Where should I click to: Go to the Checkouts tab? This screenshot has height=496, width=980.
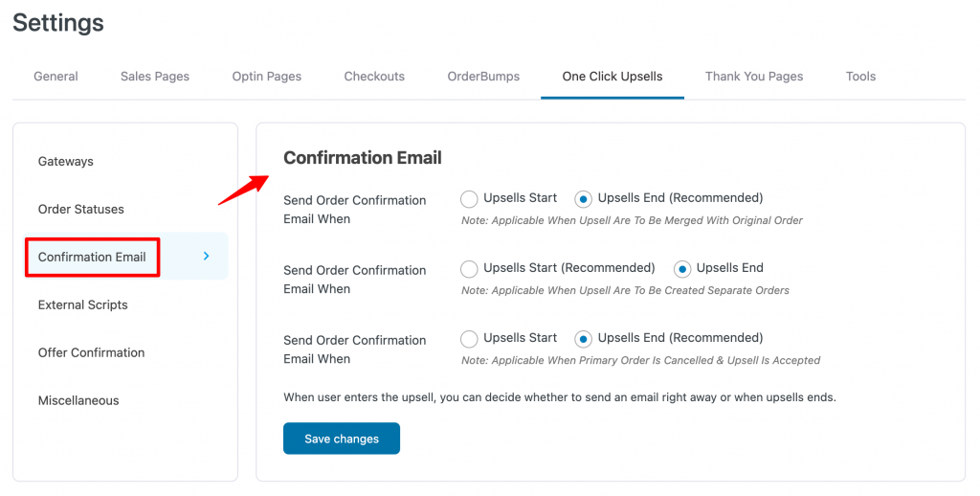[x=374, y=77]
